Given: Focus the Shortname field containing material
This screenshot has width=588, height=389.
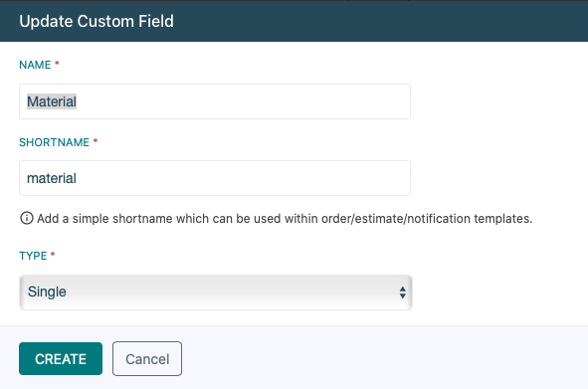Looking at the screenshot, I should [x=215, y=178].
